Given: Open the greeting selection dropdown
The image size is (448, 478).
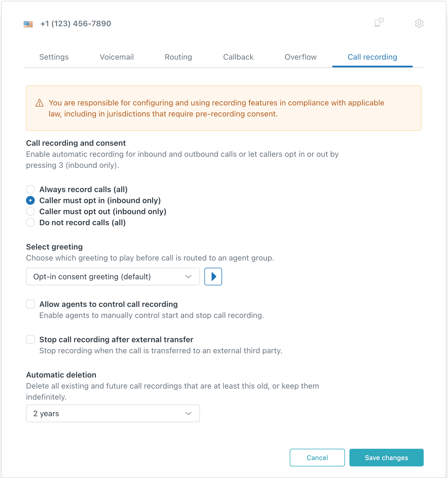Looking at the screenshot, I should 113,277.
